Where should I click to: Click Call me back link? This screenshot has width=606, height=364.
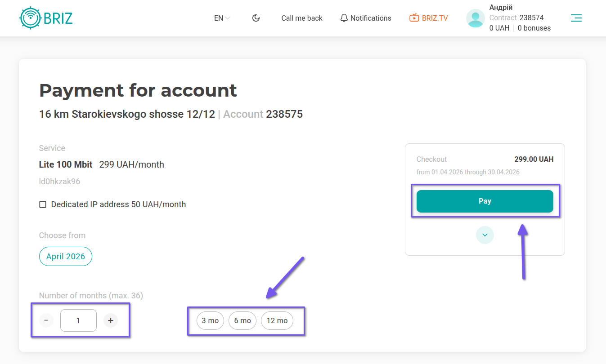point(302,18)
